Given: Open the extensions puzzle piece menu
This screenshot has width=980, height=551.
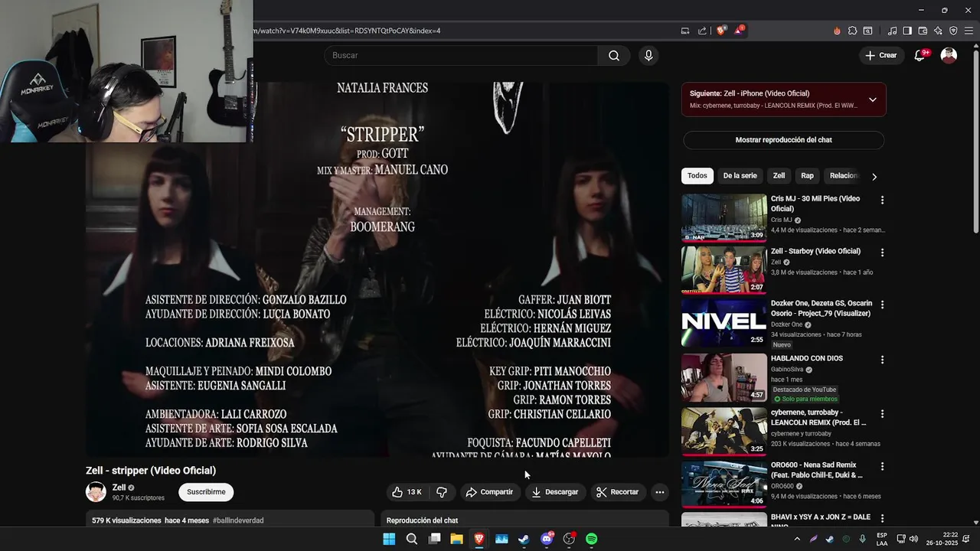Looking at the screenshot, I should point(852,31).
